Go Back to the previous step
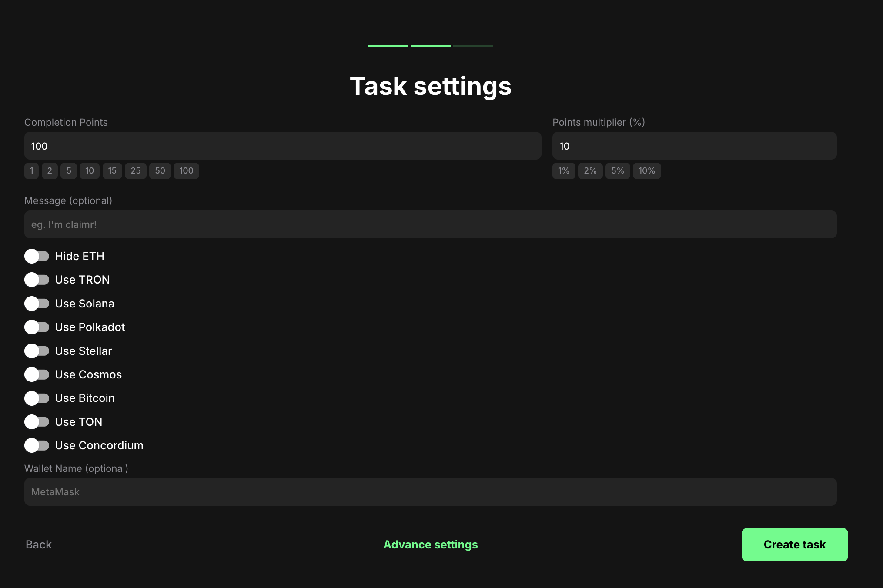The height and width of the screenshot is (588, 883). (x=39, y=545)
